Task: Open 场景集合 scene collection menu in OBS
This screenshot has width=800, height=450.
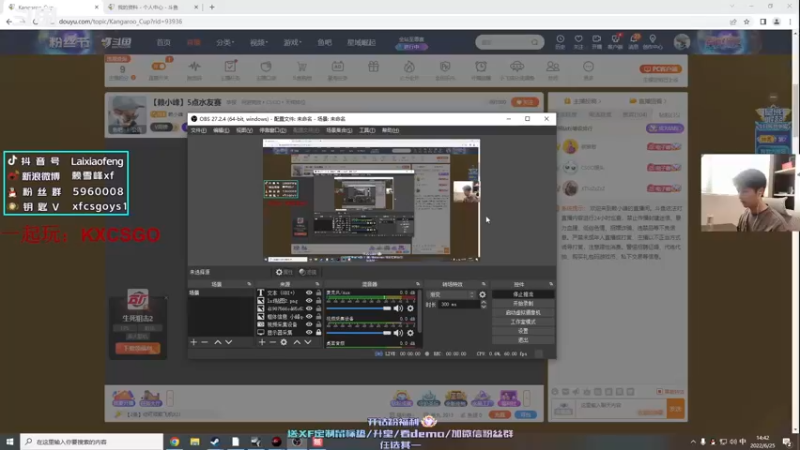Action: coord(339,131)
